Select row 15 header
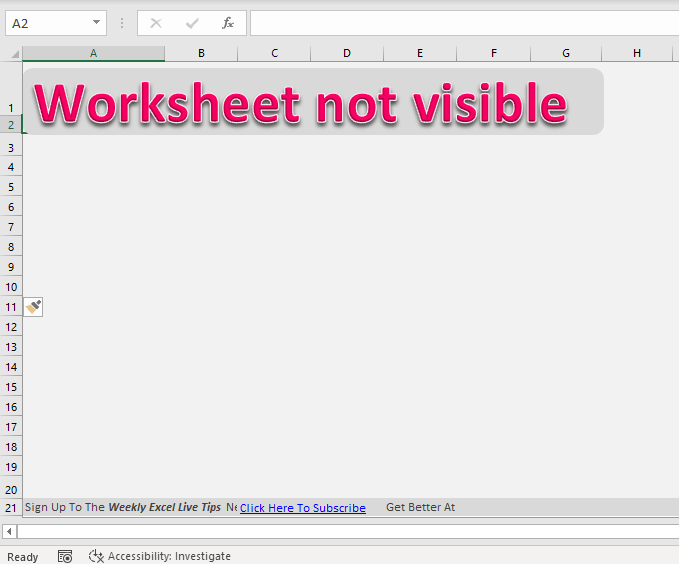The image size is (679, 564). (11, 387)
